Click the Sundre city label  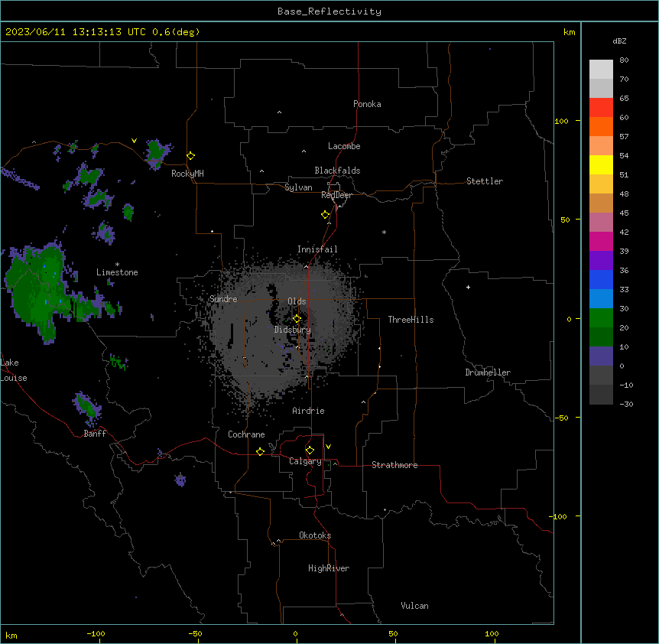pos(223,299)
